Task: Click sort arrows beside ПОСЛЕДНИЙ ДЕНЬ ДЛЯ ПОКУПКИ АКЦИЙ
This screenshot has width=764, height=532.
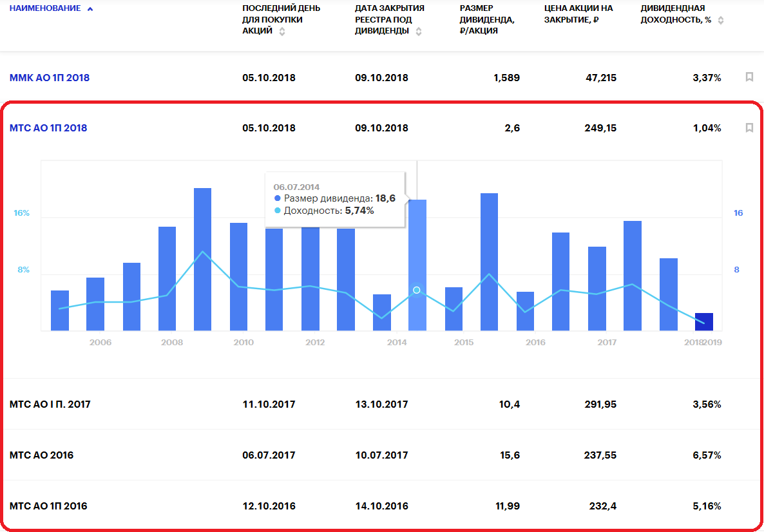Action: 282,32
